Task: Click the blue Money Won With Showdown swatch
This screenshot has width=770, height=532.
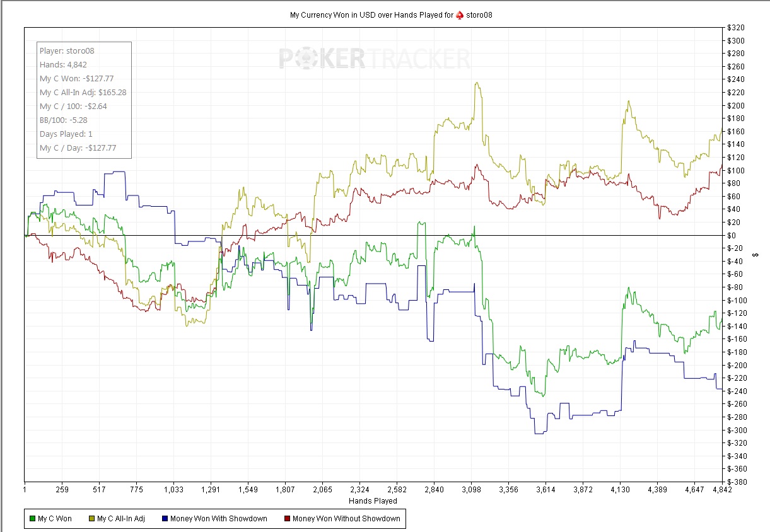Action: tap(165, 519)
